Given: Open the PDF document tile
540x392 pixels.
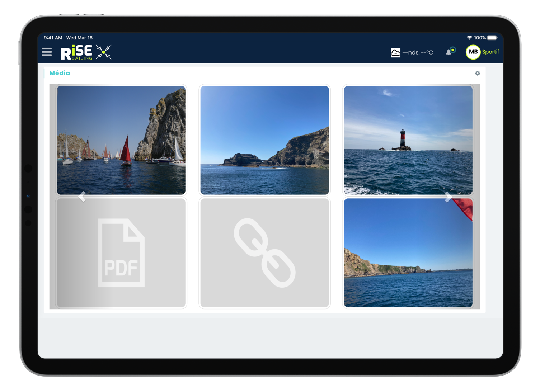Looking at the screenshot, I should point(121,253).
